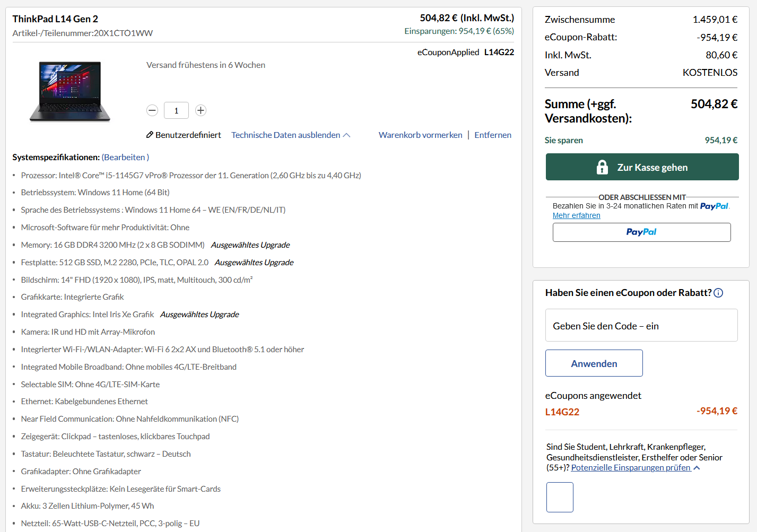The height and width of the screenshot is (532, 757).
Task: Click the lock icon on Zur Kasse gehen
Action: click(602, 167)
